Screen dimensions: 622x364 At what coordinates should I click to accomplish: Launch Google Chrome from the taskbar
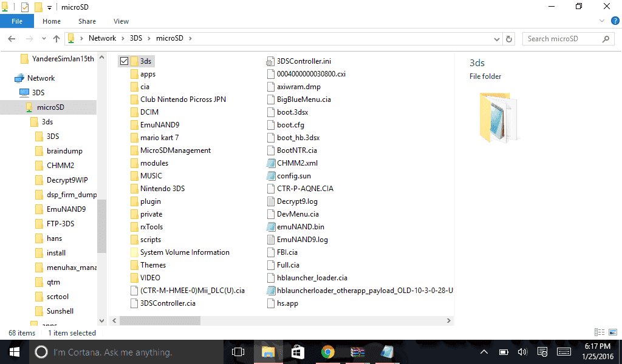(327, 352)
